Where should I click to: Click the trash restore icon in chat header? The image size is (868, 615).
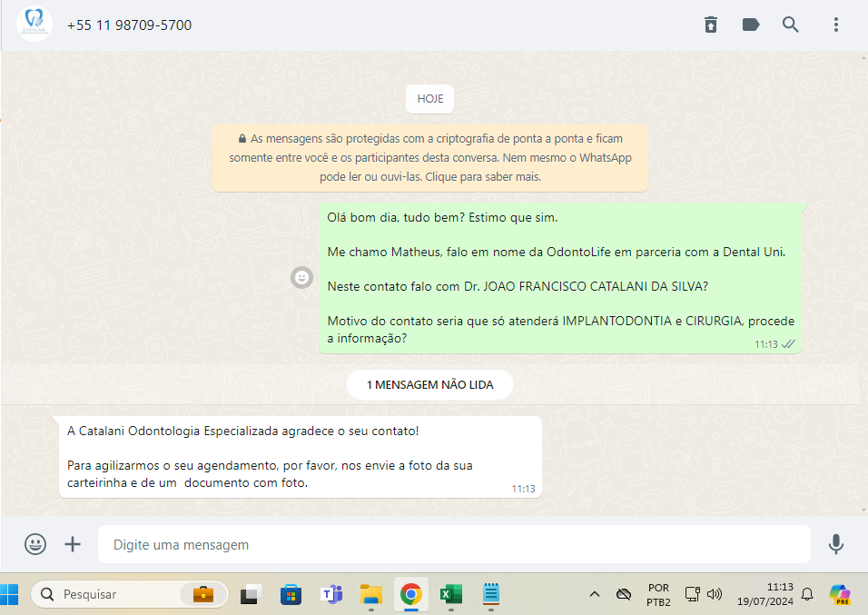pyautogui.click(x=711, y=25)
